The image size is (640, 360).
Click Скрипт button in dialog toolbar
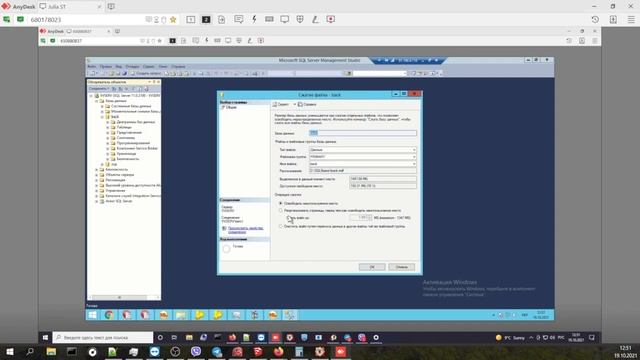tap(282, 104)
